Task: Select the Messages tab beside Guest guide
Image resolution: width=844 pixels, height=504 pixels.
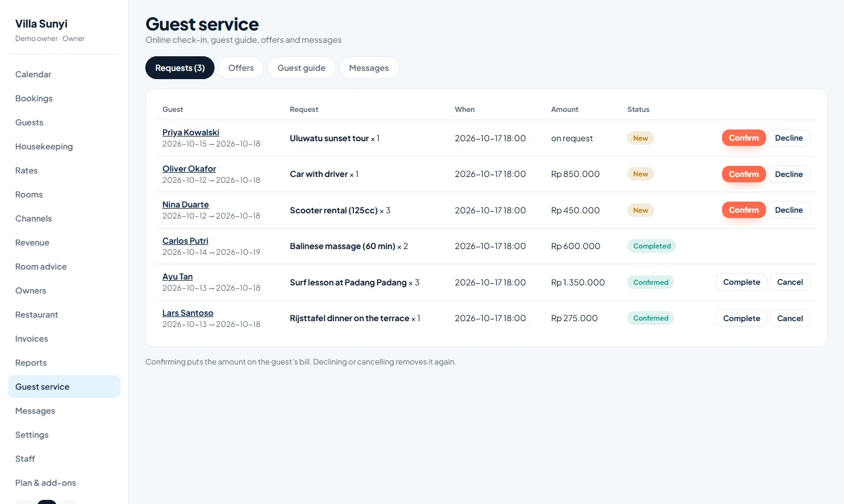Action: tap(369, 68)
